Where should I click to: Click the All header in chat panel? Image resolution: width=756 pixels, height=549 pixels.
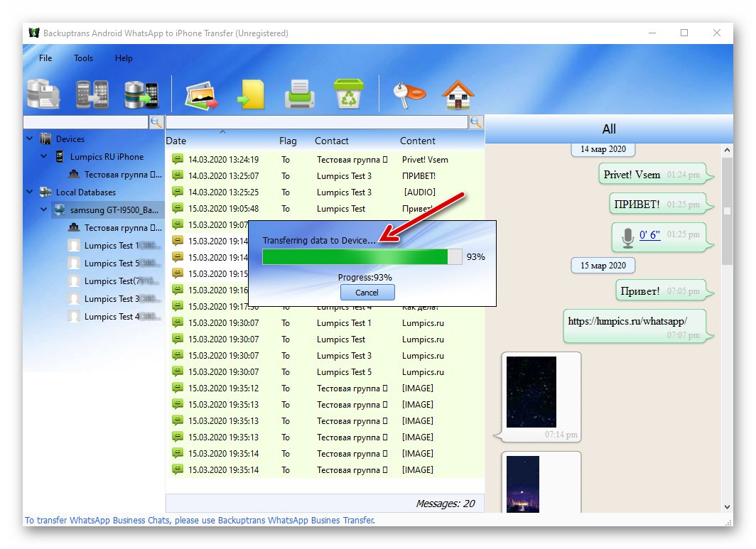coord(608,129)
